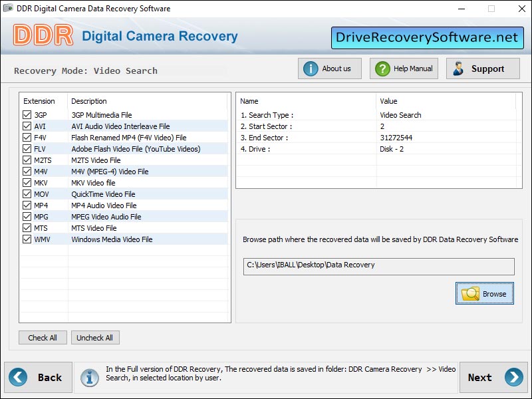Toggle the MOV extension checkbox
The height and width of the screenshot is (399, 532).
coord(27,194)
